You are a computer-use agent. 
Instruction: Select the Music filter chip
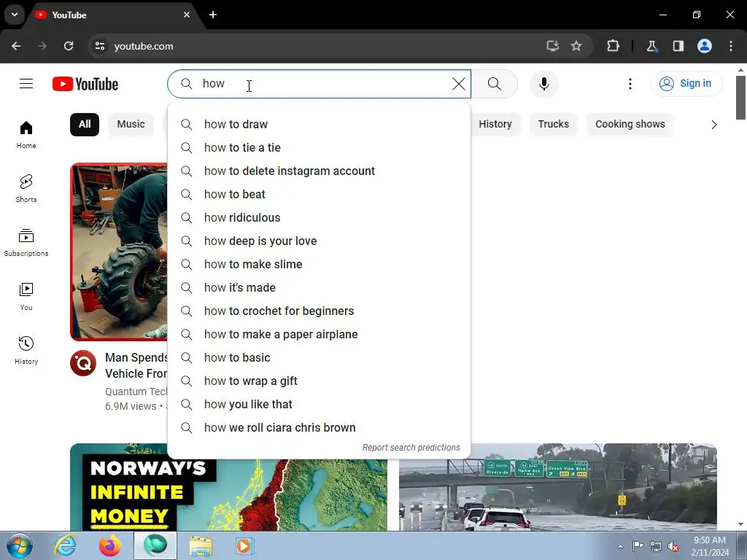tap(131, 124)
